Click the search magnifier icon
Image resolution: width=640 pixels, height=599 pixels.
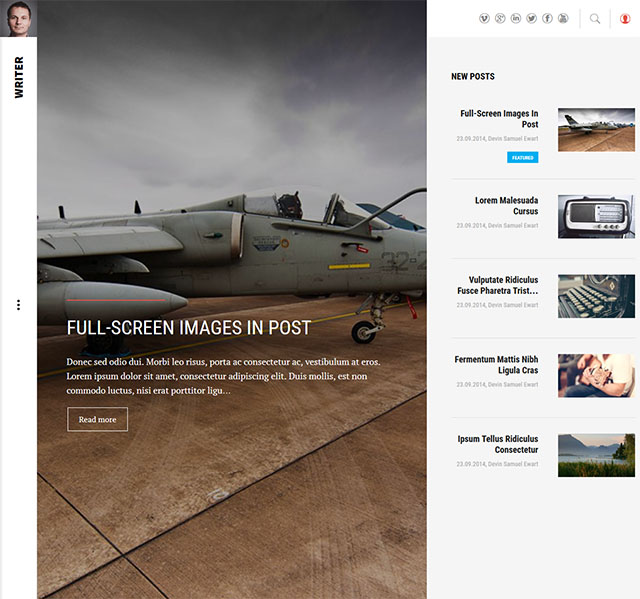coord(595,19)
